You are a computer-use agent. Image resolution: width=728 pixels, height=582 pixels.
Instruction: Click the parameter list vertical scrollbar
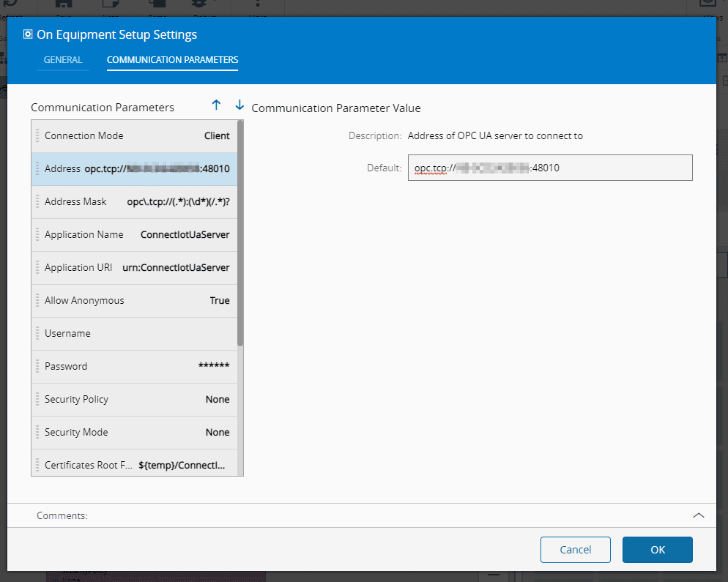(x=240, y=234)
